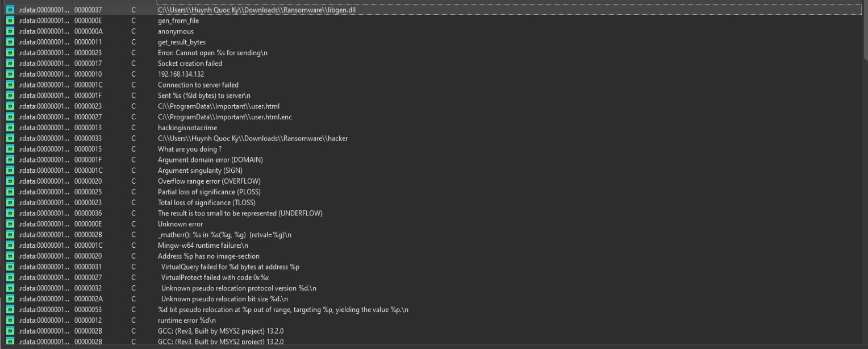
Task: Click the string icon for the anonymous entry
Action: click(10, 31)
